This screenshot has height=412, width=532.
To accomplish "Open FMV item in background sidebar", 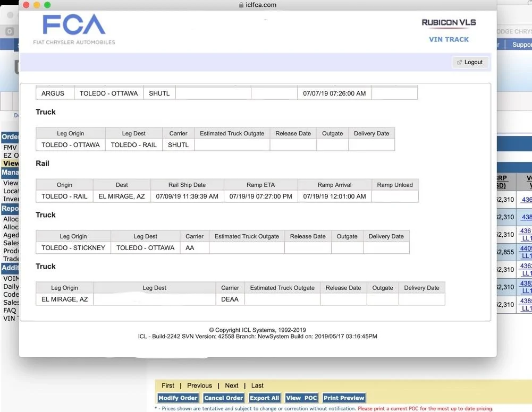I will (x=10, y=148).
